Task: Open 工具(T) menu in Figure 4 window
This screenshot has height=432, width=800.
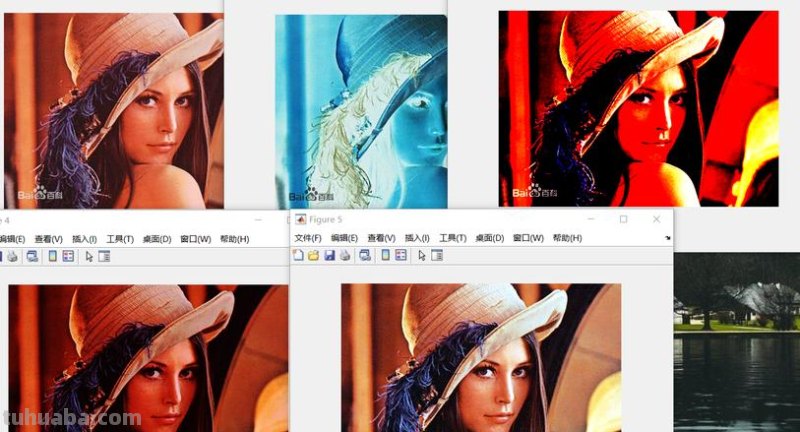Action: [x=120, y=239]
